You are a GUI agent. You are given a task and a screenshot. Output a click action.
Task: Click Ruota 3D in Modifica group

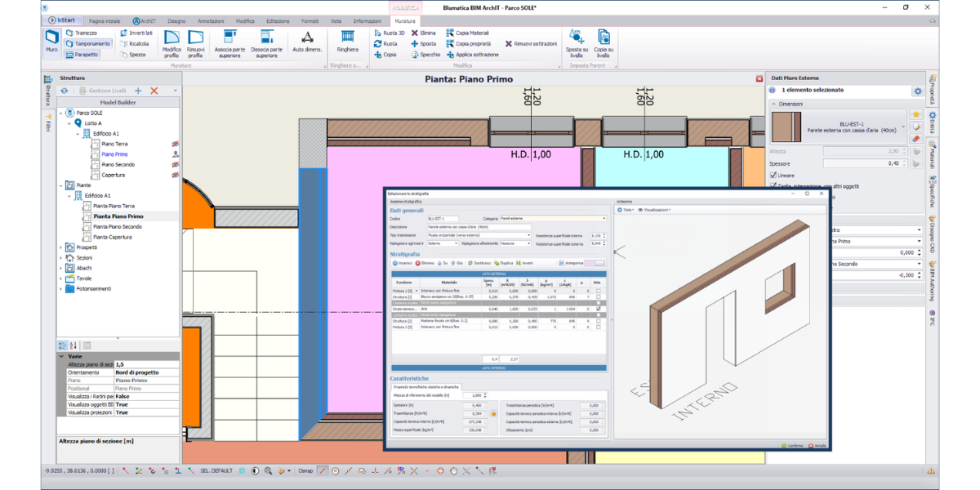click(x=389, y=33)
